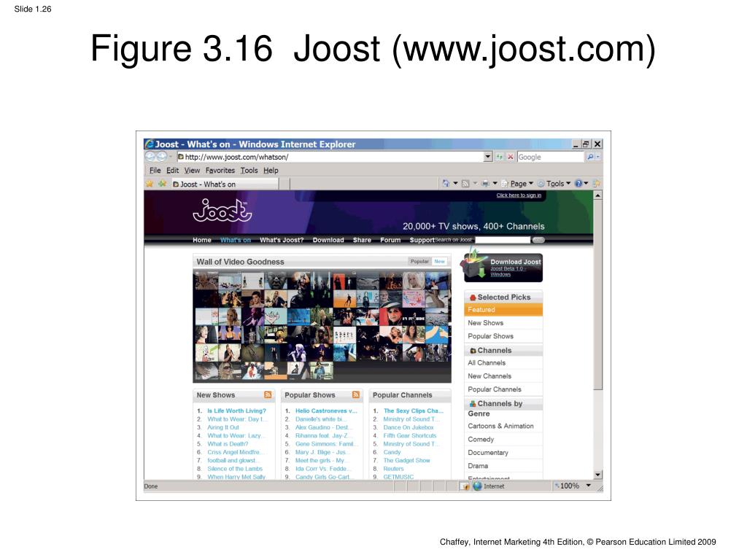The width and height of the screenshot is (747, 560).
Task: Open the File menu
Action: [x=155, y=170]
